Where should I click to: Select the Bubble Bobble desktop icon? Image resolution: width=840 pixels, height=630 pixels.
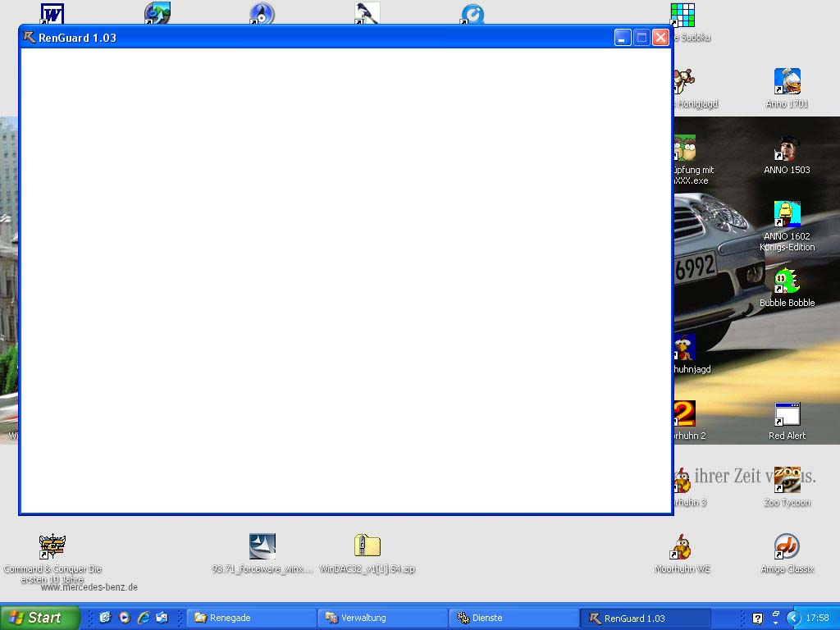tap(787, 281)
